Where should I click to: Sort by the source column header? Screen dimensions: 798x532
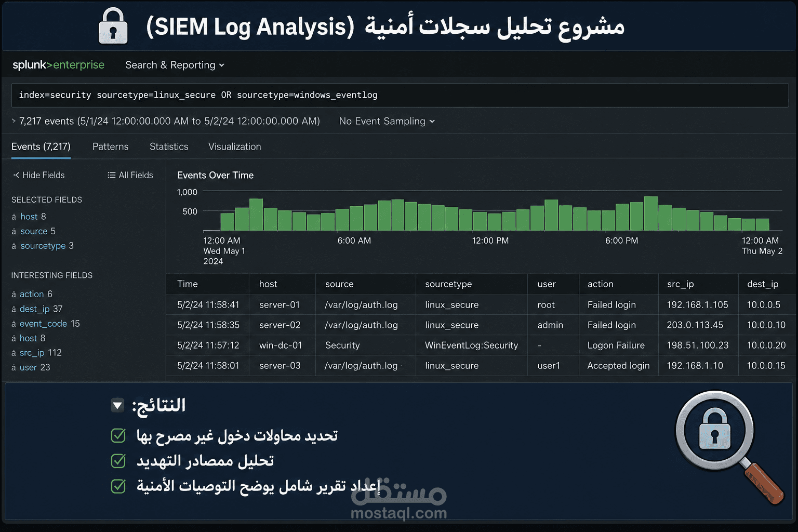tap(339, 284)
